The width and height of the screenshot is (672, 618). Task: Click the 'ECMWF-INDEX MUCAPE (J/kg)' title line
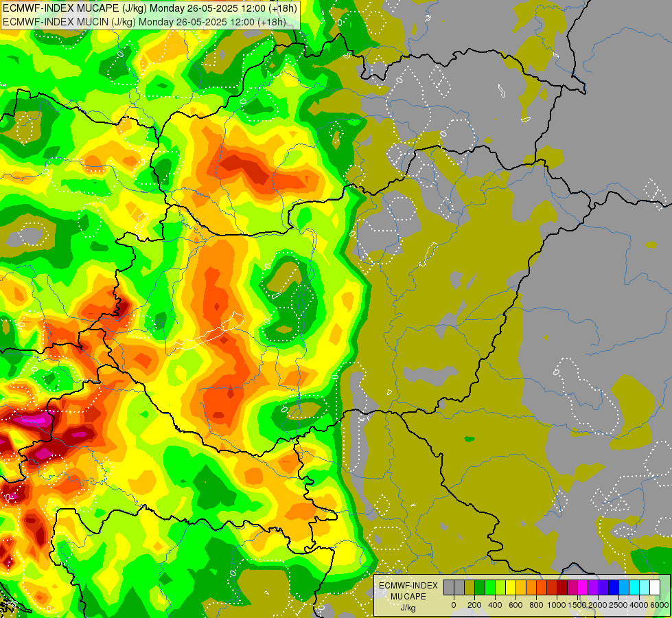pos(150,8)
